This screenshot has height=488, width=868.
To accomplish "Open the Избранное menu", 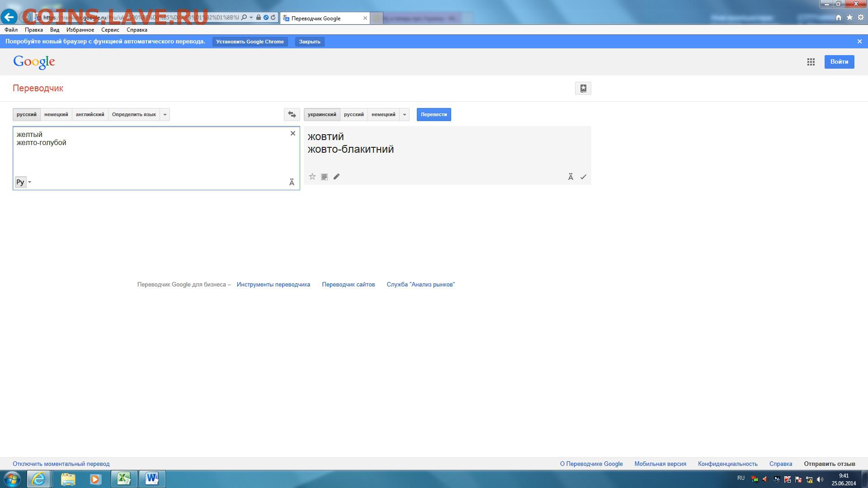I will click(80, 30).
